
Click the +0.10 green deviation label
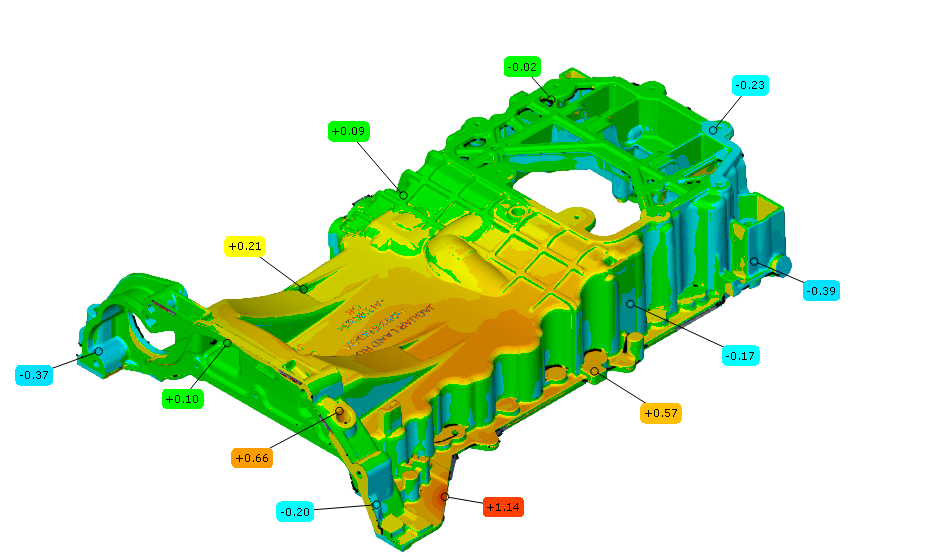[x=182, y=399]
